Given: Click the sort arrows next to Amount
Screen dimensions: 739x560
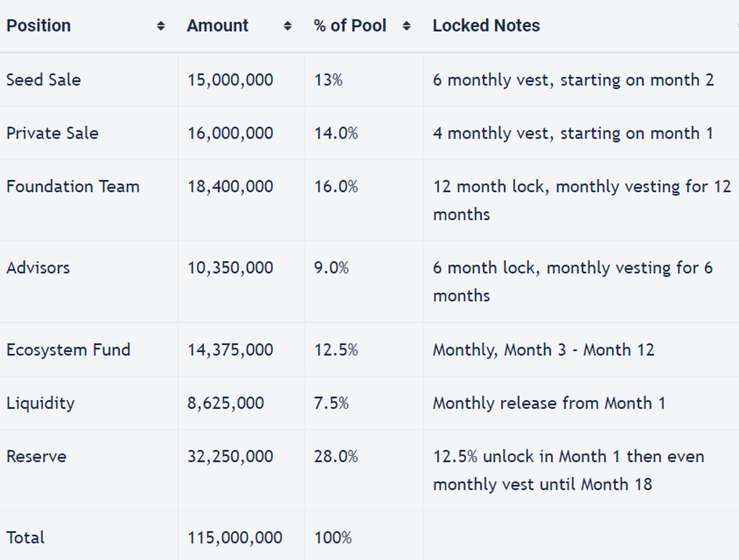Looking at the screenshot, I should click(287, 26).
